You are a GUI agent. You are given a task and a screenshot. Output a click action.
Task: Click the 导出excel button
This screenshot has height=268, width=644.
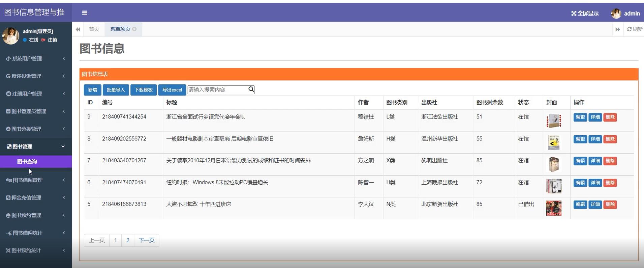[x=172, y=90]
